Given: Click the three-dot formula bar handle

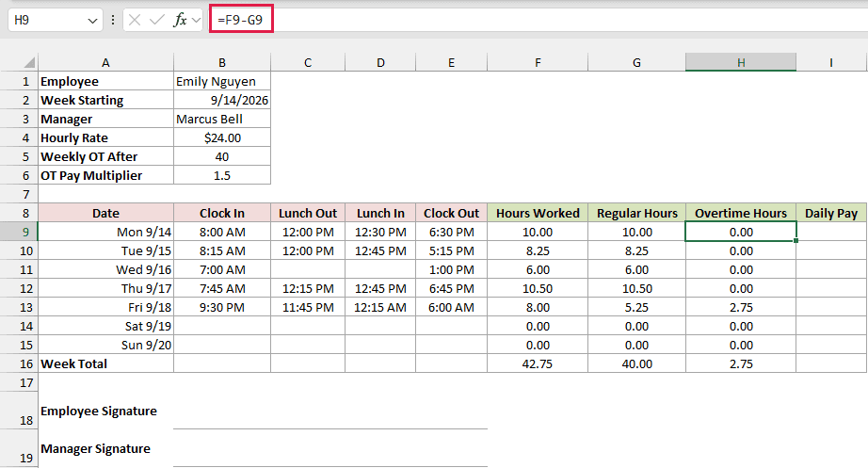Looking at the screenshot, I should coord(113,21).
